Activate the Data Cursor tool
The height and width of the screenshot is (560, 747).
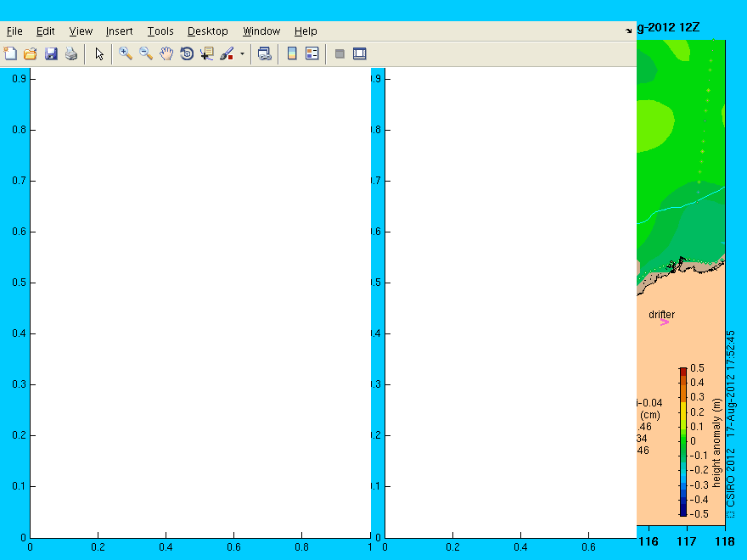click(x=207, y=53)
